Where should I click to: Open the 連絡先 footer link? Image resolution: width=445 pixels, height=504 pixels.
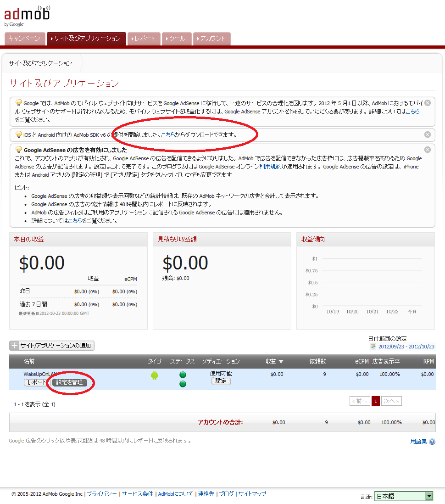coord(206,494)
